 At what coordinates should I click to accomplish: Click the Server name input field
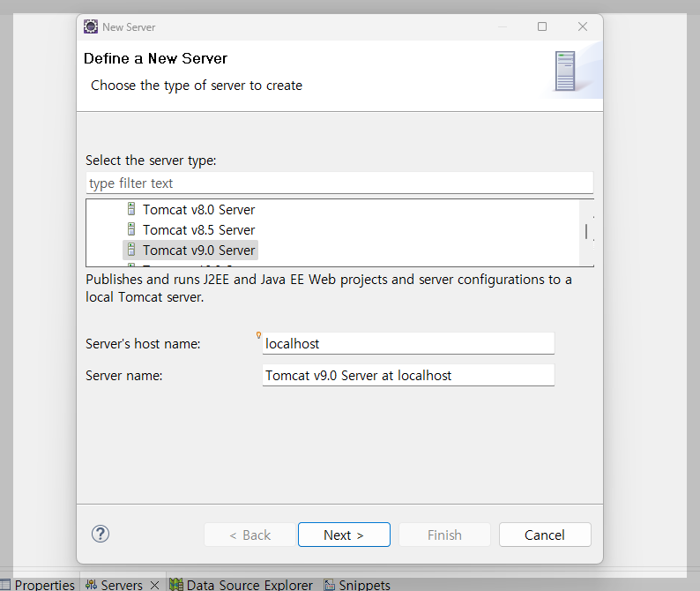pyautogui.click(x=408, y=375)
